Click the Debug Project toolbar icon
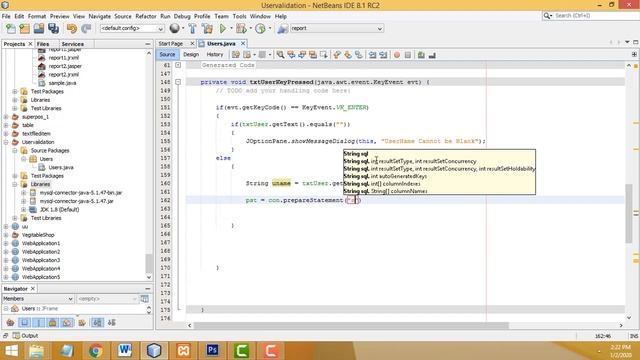The image size is (640, 360). click(x=241, y=29)
